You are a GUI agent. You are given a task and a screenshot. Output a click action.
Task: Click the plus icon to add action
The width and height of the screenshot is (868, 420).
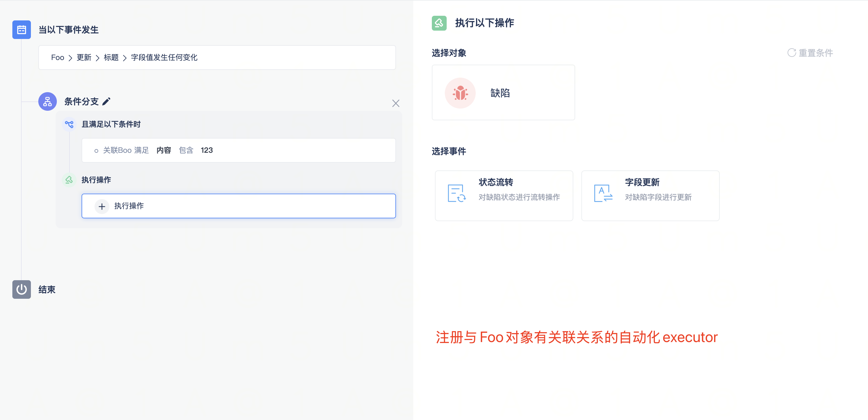click(x=102, y=207)
